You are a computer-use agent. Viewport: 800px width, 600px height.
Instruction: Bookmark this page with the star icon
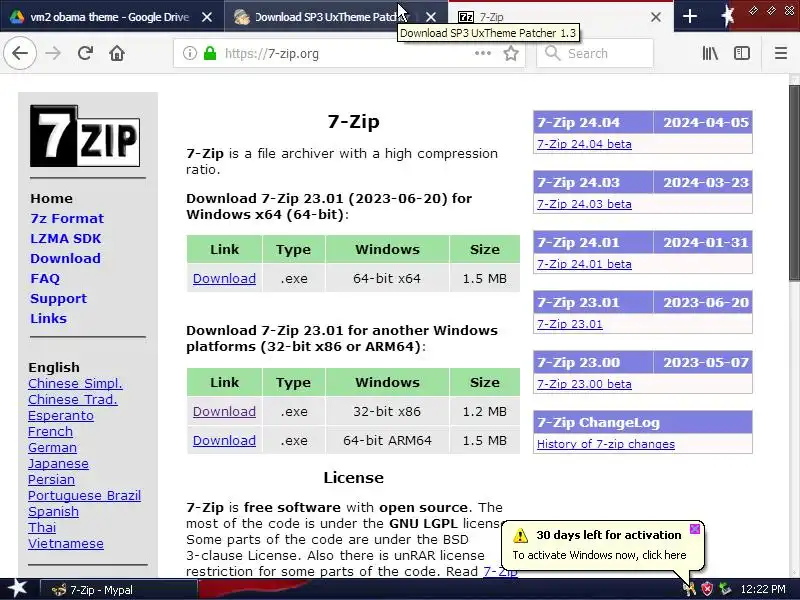coord(511,53)
